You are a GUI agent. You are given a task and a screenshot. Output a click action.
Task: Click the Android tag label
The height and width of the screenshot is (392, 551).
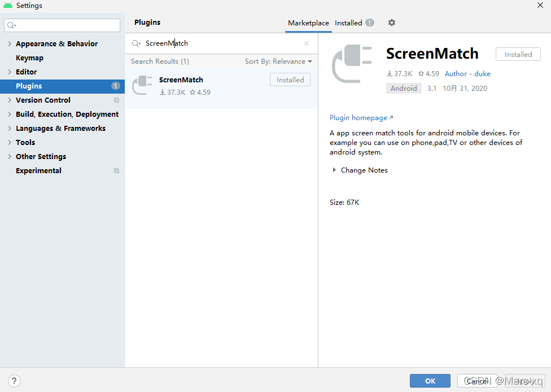pos(404,89)
